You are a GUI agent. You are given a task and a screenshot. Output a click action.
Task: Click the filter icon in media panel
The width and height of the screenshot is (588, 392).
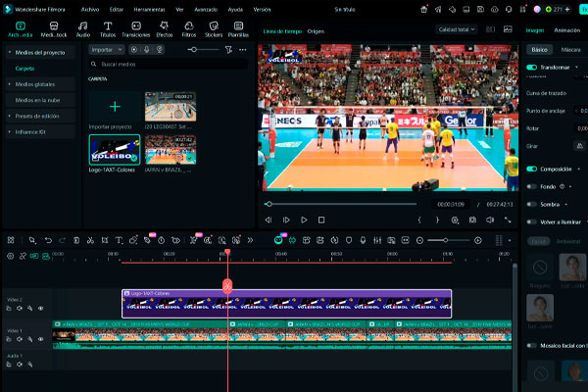point(227,48)
